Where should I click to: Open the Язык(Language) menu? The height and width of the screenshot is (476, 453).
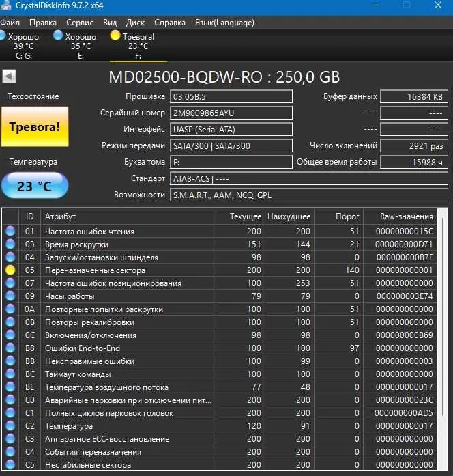pyautogui.click(x=224, y=23)
